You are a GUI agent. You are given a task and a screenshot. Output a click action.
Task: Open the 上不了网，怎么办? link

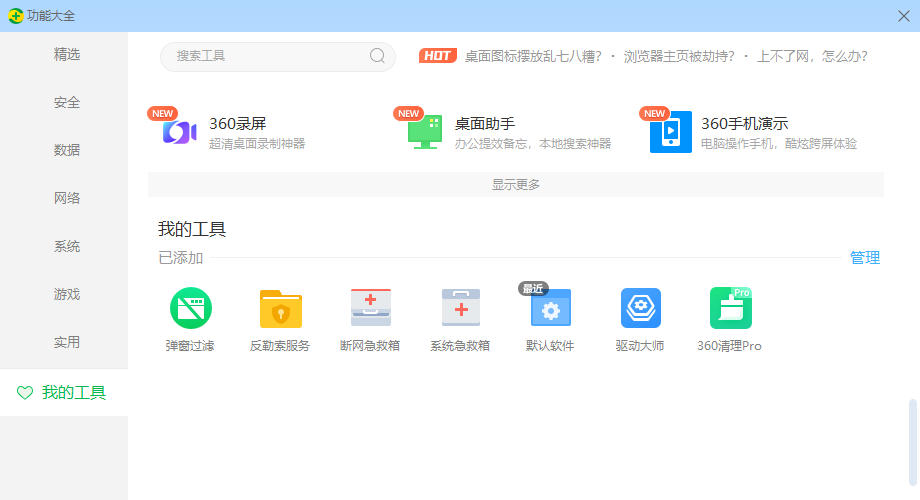(812, 56)
